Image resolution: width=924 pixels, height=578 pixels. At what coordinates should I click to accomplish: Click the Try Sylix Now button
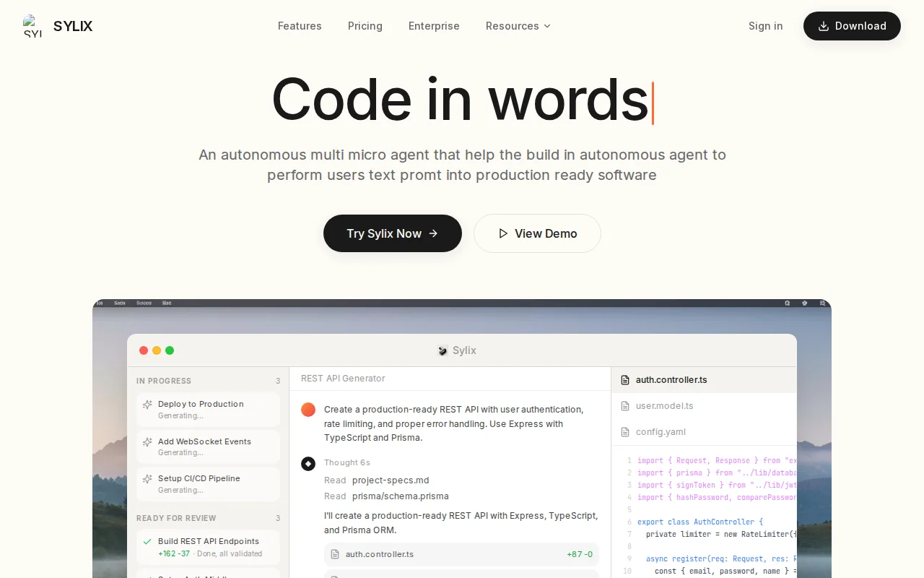(393, 233)
